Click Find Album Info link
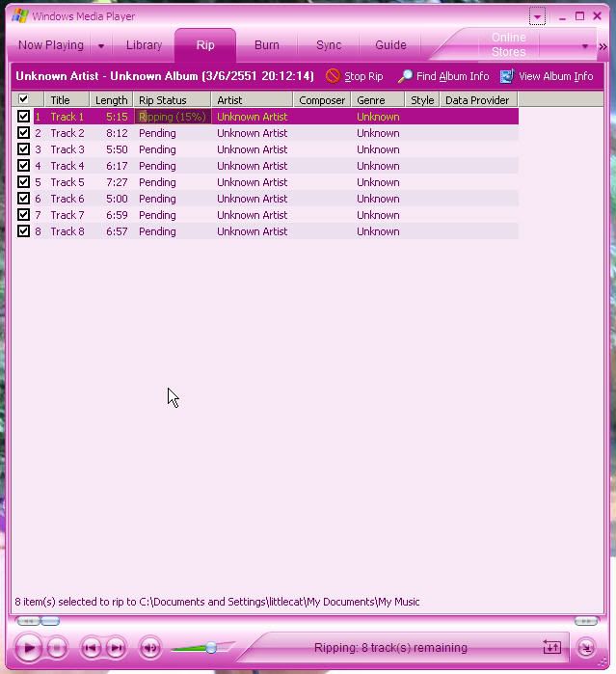 point(443,76)
